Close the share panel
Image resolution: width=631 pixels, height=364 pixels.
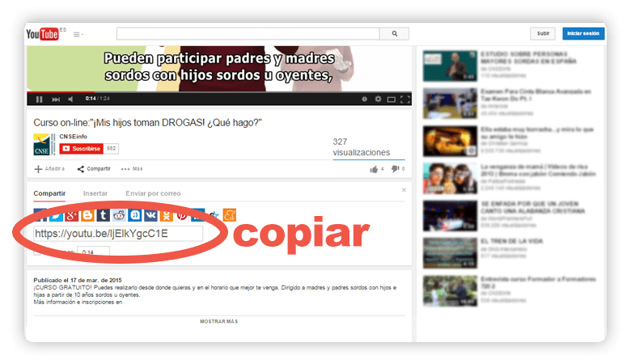coord(404,190)
